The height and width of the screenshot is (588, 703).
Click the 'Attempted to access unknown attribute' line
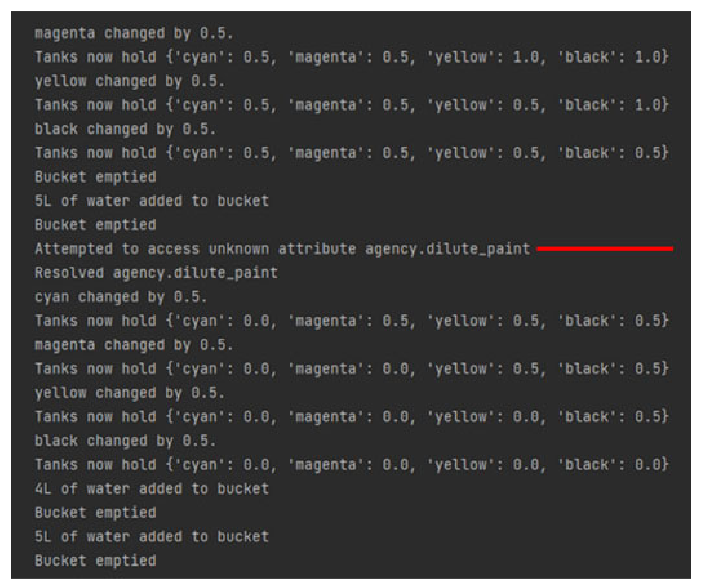(x=282, y=249)
